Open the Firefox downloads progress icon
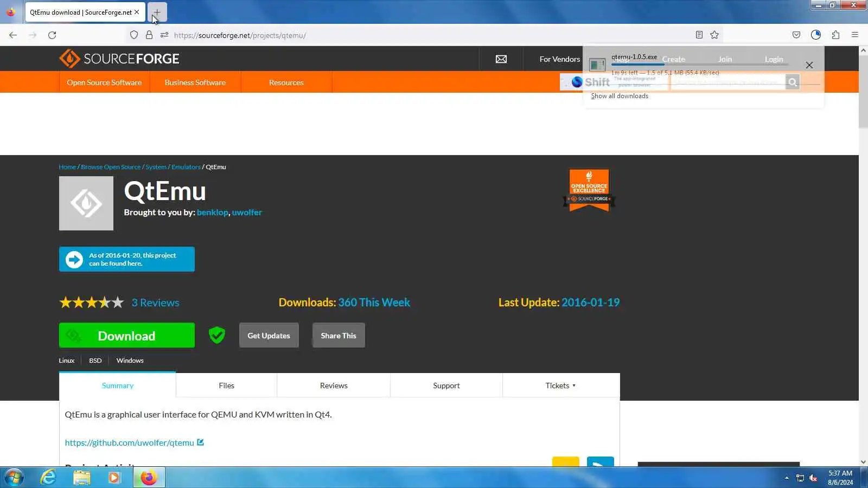The image size is (868, 488). (816, 35)
